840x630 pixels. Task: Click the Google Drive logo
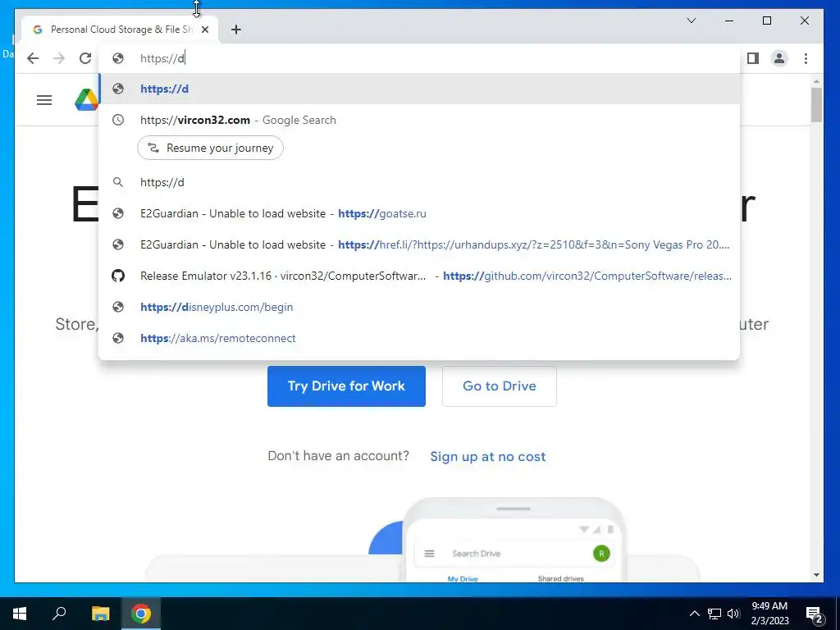86,100
